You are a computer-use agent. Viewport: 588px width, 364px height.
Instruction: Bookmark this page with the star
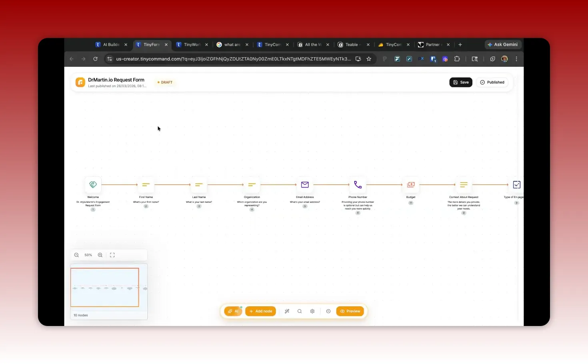[x=369, y=59]
